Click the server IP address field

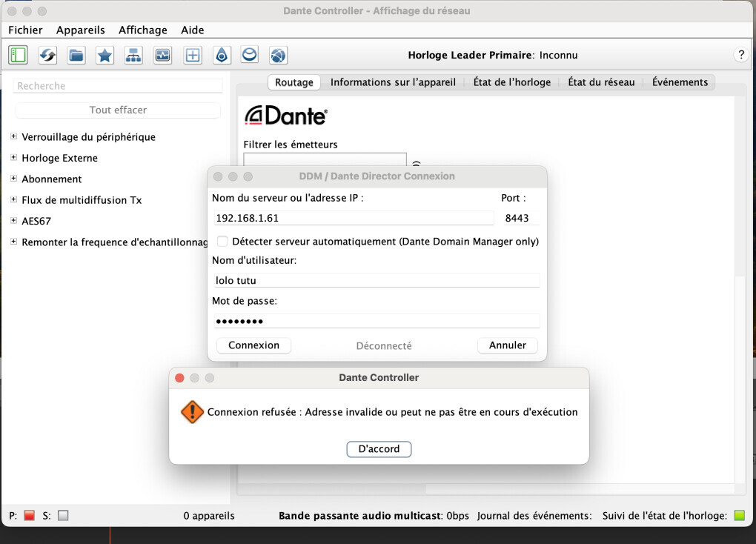coord(354,218)
